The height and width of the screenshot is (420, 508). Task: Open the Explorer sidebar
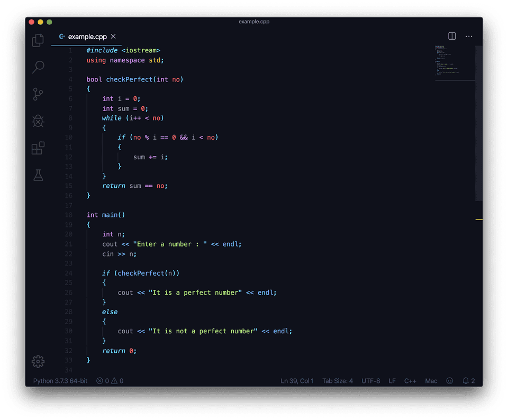(x=38, y=40)
